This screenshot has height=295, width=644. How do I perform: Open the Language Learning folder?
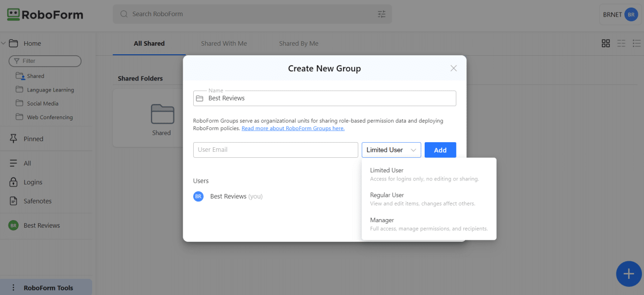[50, 90]
